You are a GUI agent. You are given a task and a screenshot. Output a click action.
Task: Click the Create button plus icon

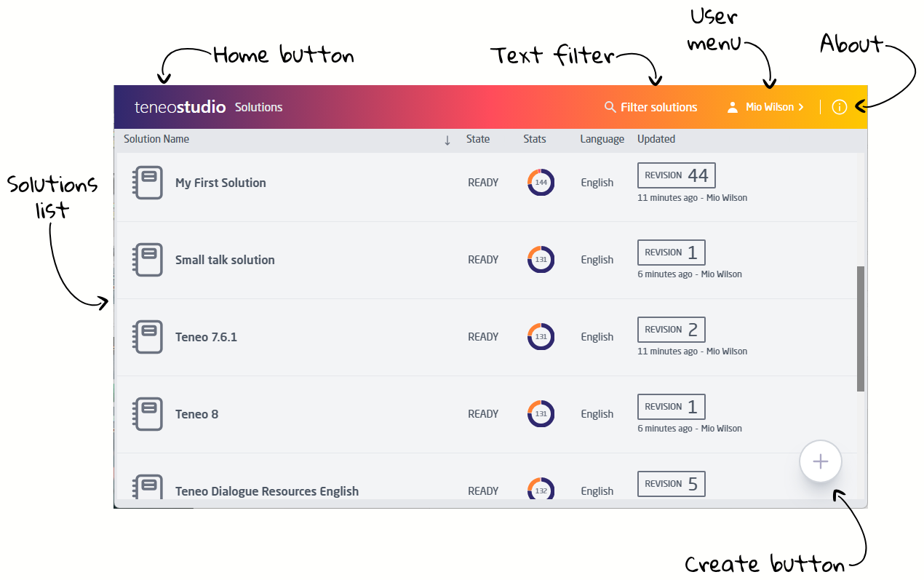click(820, 461)
